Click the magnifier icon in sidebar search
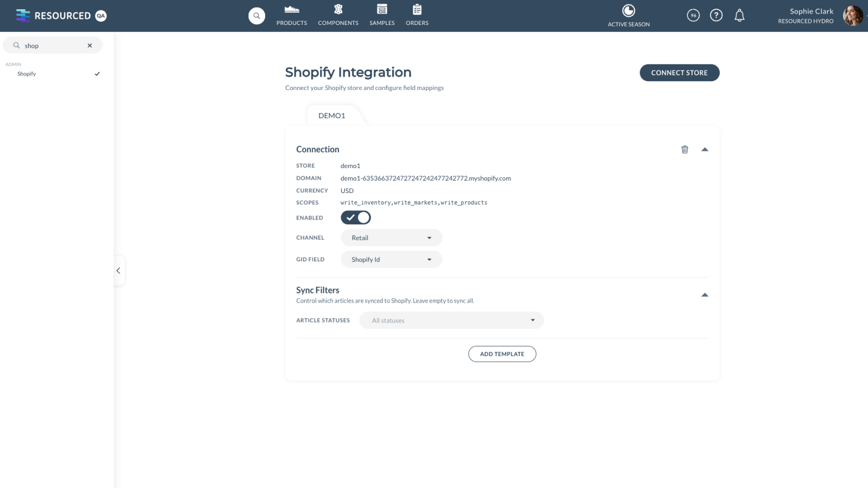Viewport: 868px width, 488px height. 17,46
